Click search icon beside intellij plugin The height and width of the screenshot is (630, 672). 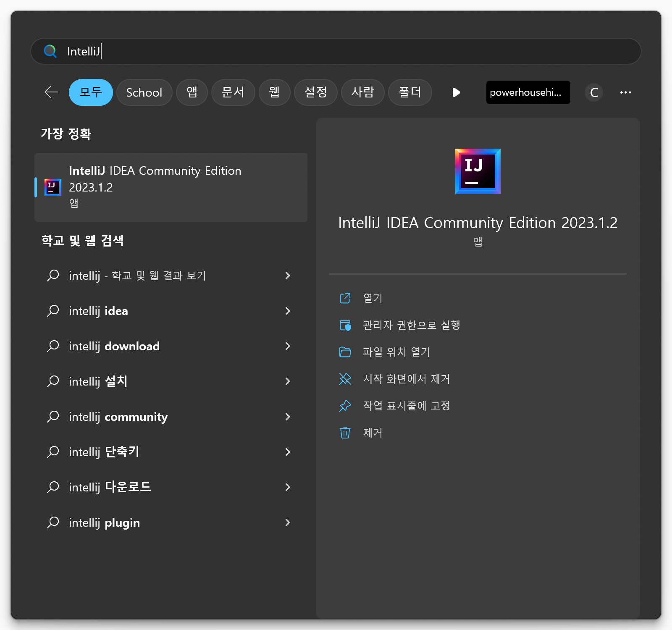(x=53, y=522)
